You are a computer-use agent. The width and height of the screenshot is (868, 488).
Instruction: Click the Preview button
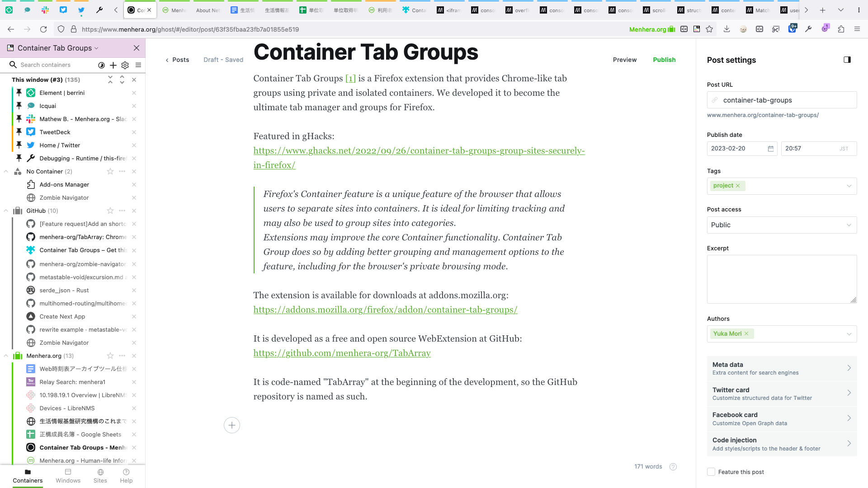[x=625, y=60]
